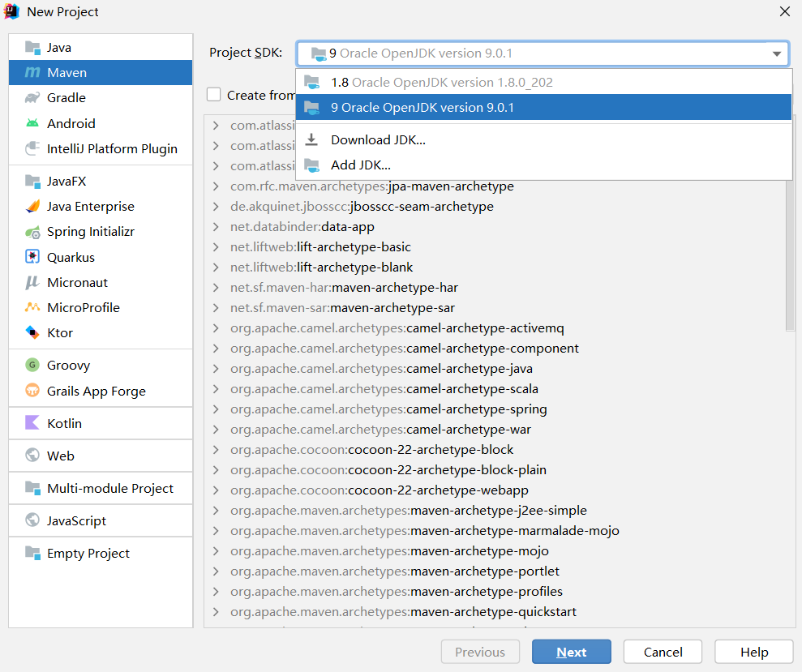This screenshot has height=672, width=802.
Task: Click the JavaFX folder icon
Action: click(32, 181)
